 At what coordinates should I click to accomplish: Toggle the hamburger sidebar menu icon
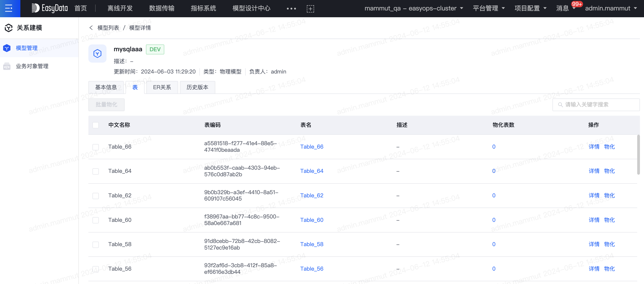(x=9, y=8)
